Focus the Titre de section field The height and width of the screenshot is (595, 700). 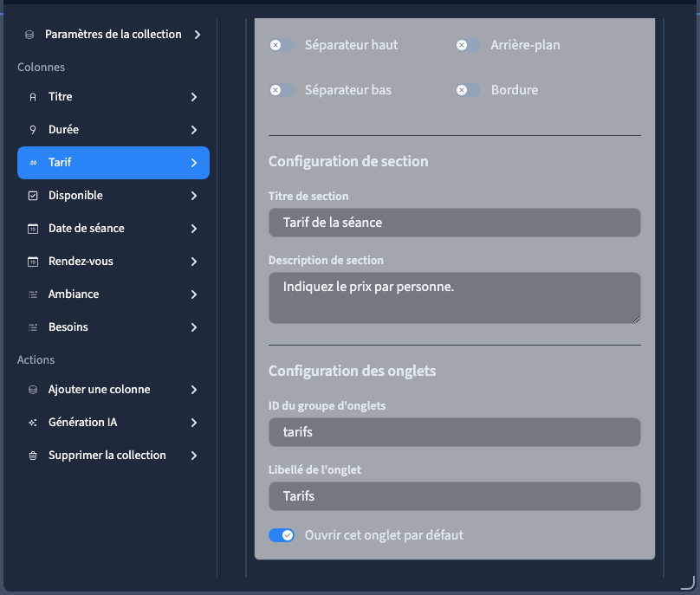pyautogui.click(x=455, y=223)
